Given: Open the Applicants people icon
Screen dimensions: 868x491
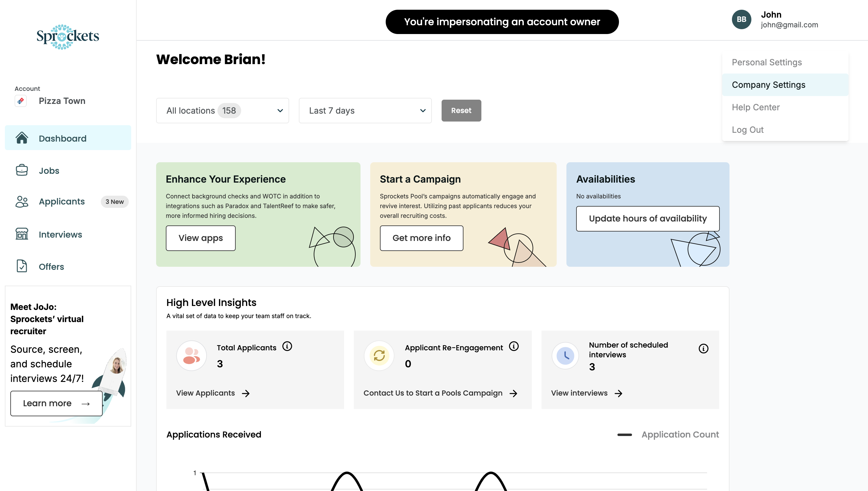Looking at the screenshot, I should coord(22,202).
